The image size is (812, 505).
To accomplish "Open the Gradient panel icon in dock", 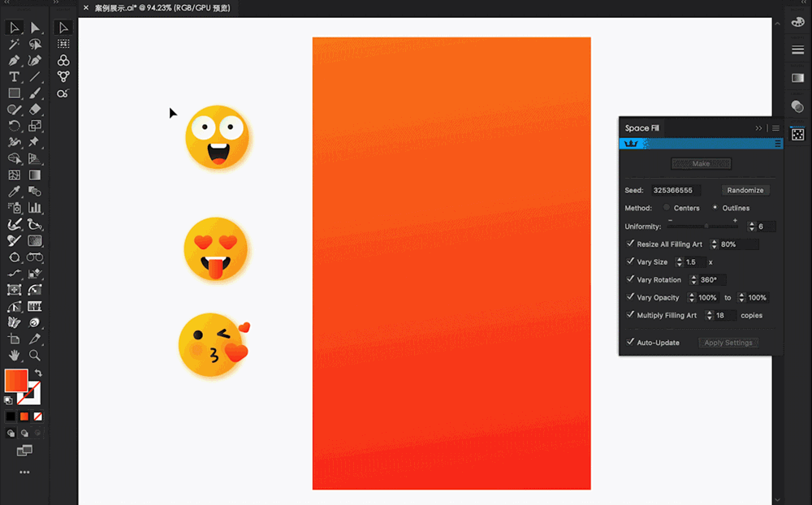I will click(x=797, y=78).
